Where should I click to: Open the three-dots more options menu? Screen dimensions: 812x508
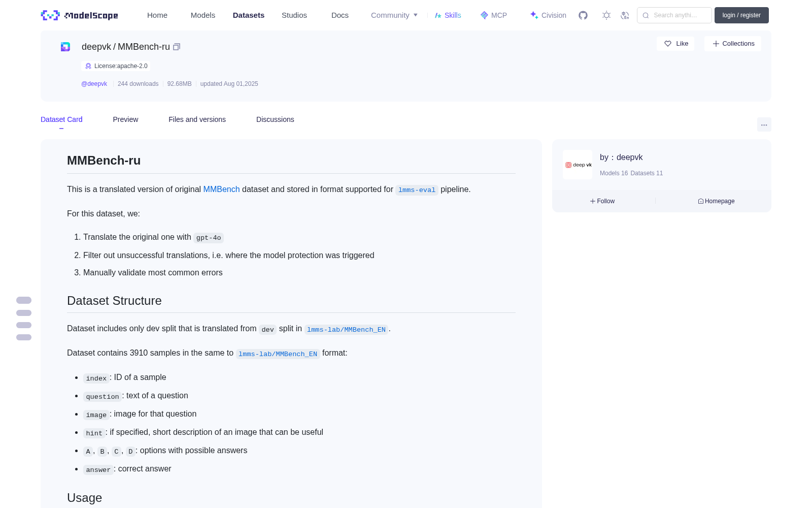[x=764, y=124]
